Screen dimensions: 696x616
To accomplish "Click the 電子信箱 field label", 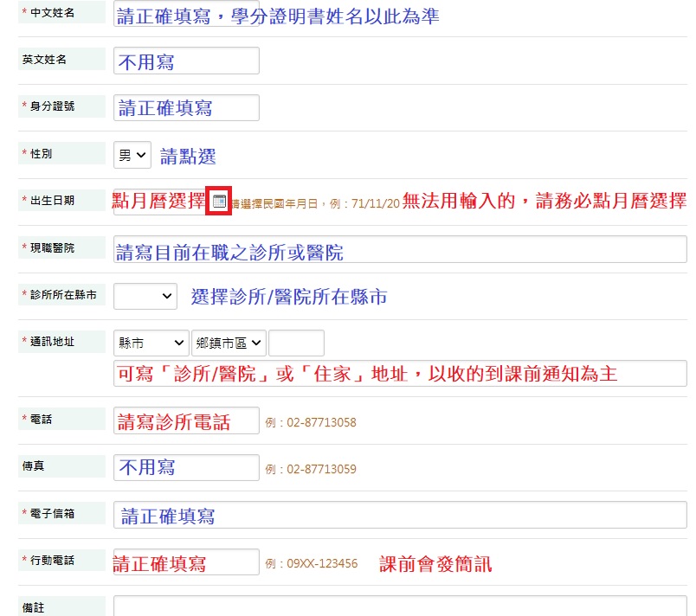I will (52, 514).
